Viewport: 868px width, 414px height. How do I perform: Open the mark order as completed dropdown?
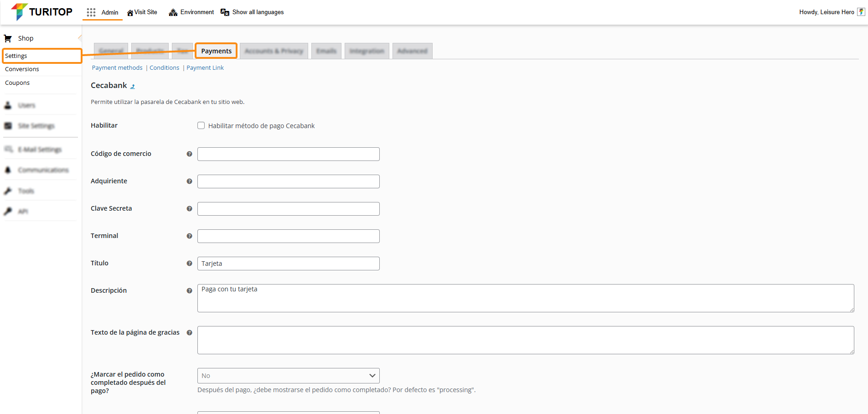288,376
